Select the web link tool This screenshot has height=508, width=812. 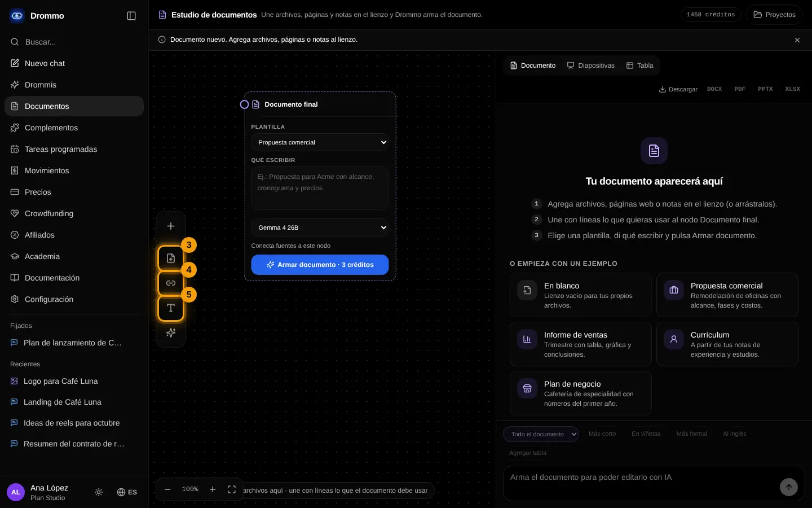[x=171, y=283]
